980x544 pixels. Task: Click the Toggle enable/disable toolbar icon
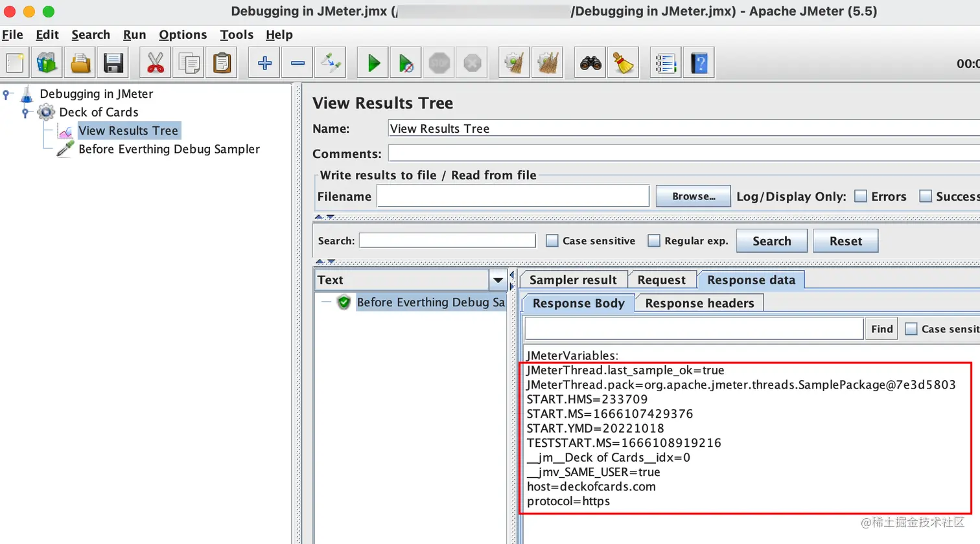pos(331,63)
